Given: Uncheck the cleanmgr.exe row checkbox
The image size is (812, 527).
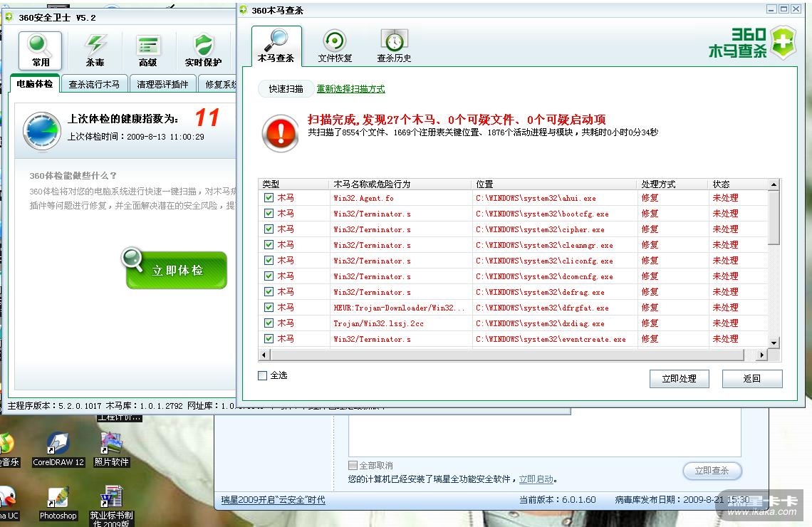Looking at the screenshot, I should coord(269,244).
